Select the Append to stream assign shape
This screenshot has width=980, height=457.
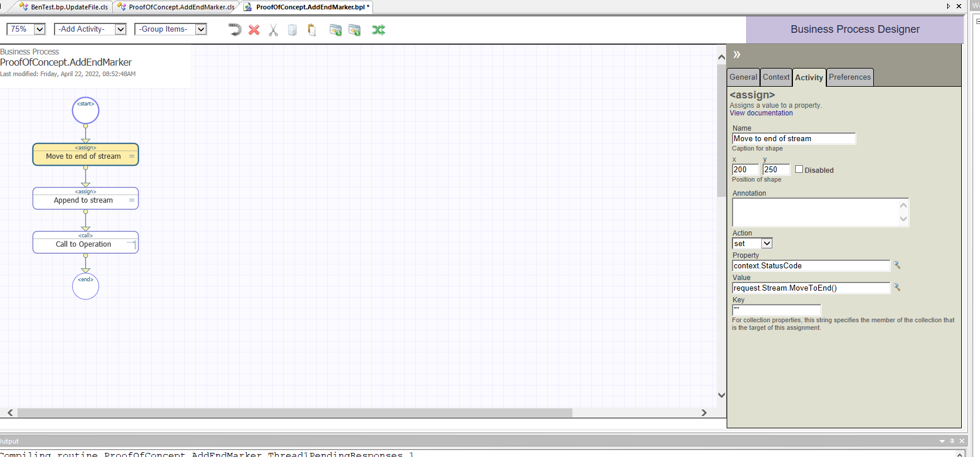point(86,199)
